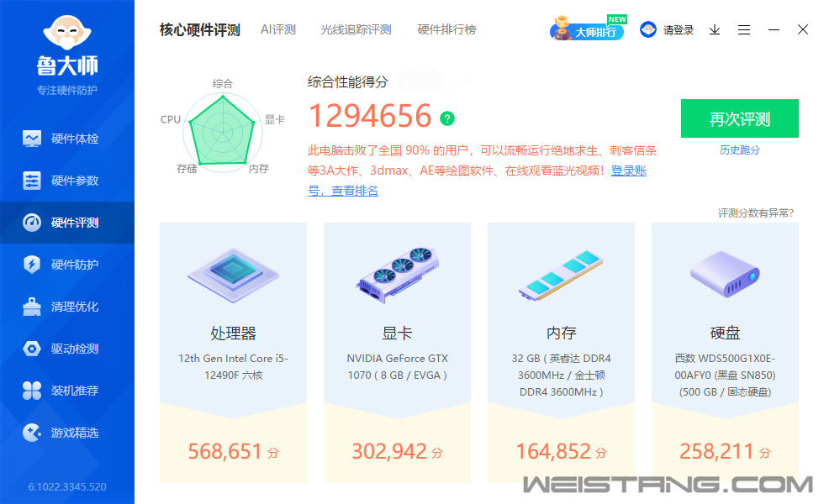The image size is (824, 504).
Task: Minimize the 鲁大师 window
Action: pyautogui.click(x=774, y=30)
